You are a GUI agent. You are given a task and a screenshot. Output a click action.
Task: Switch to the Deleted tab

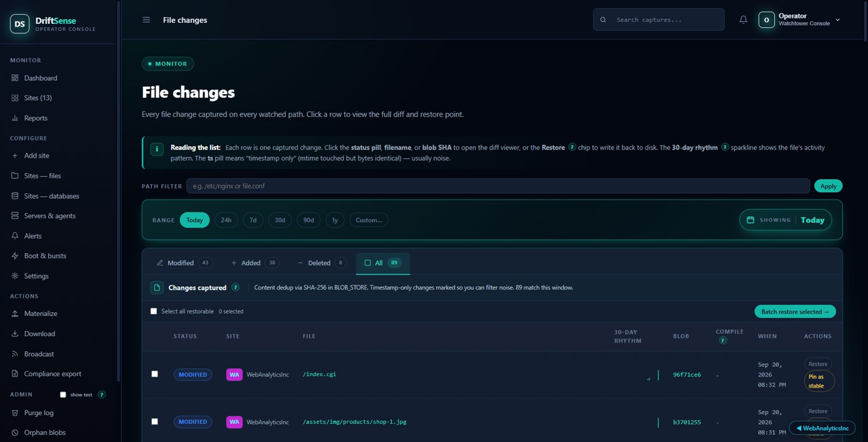[322, 263]
